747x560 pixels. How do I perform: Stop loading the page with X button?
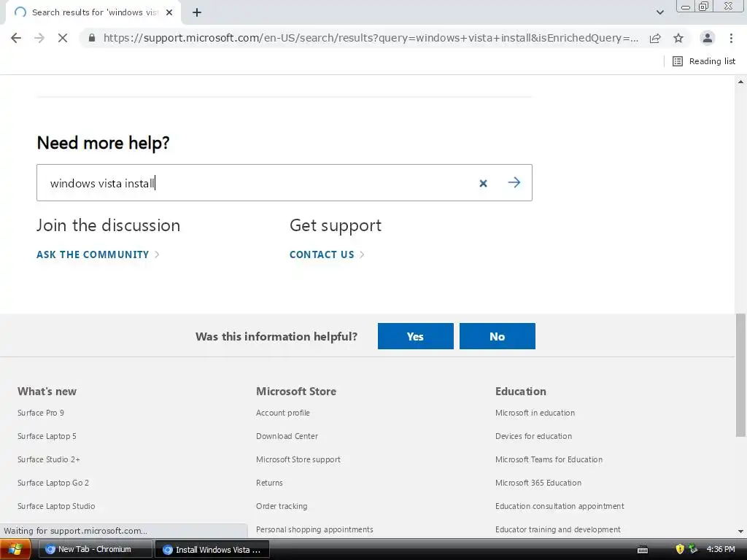[63, 38]
